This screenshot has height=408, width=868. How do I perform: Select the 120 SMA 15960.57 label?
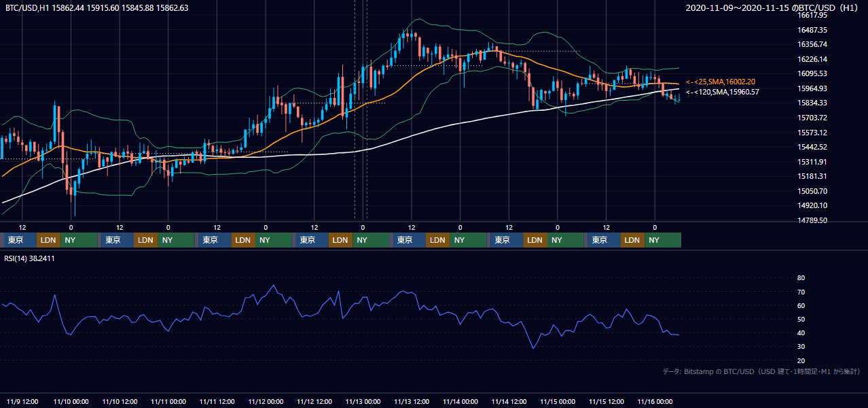click(722, 92)
